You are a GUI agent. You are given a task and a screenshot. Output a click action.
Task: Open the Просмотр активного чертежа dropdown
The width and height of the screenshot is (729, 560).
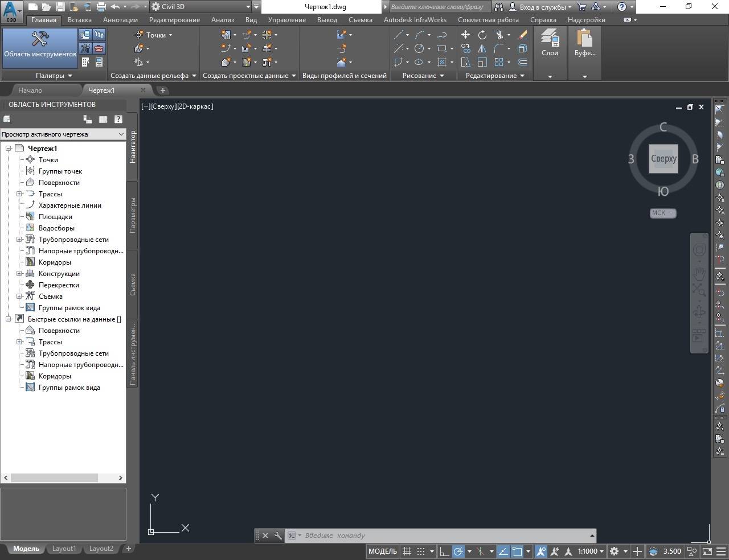tap(63, 134)
